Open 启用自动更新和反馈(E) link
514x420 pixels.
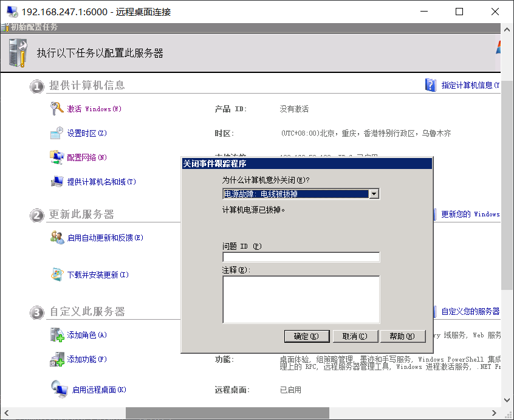click(105, 238)
